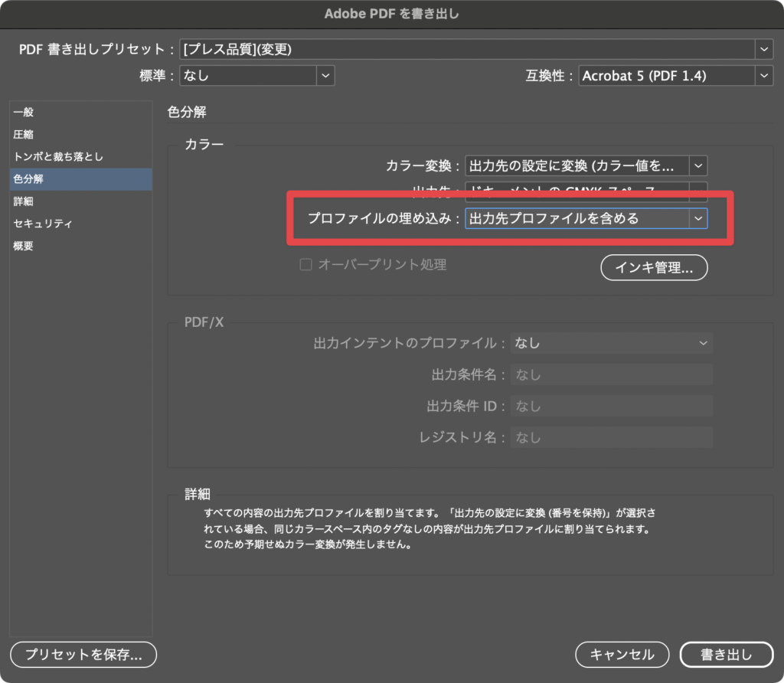Switch to the 詳細 section
The height and width of the screenshot is (683, 784).
point(24,201)
